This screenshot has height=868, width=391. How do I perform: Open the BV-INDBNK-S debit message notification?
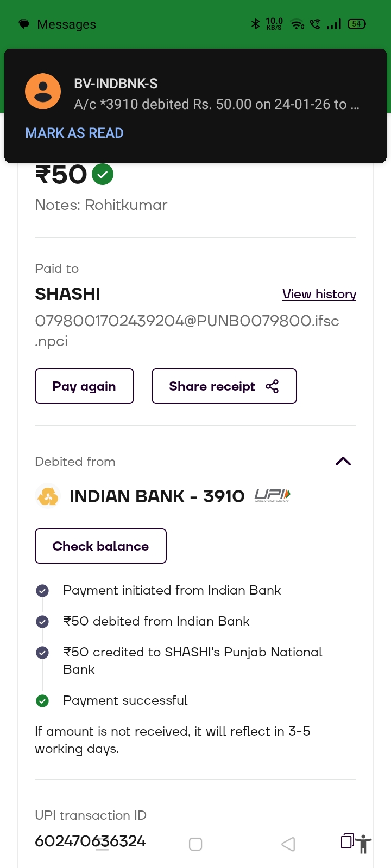(216, 94)
